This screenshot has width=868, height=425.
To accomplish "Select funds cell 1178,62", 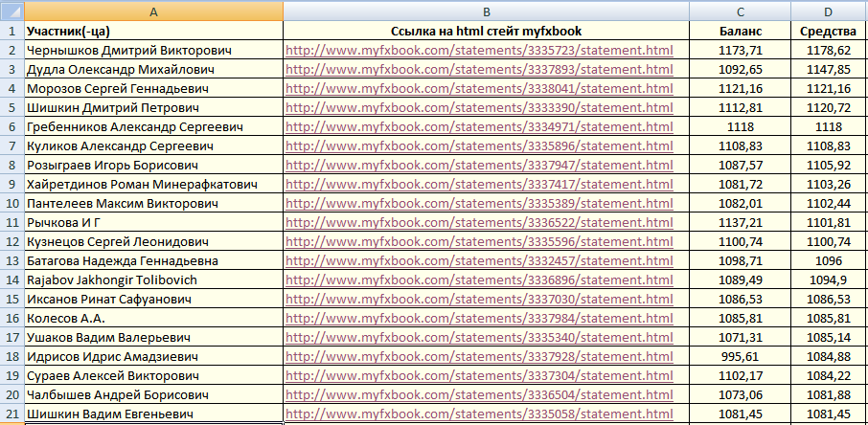I will click(828, 51).
